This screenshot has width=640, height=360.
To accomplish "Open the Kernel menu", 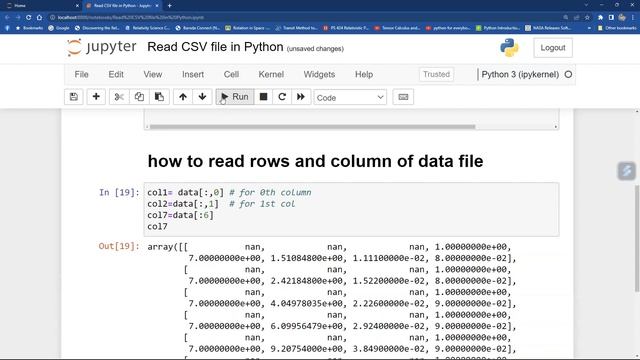I will point(271,74).
